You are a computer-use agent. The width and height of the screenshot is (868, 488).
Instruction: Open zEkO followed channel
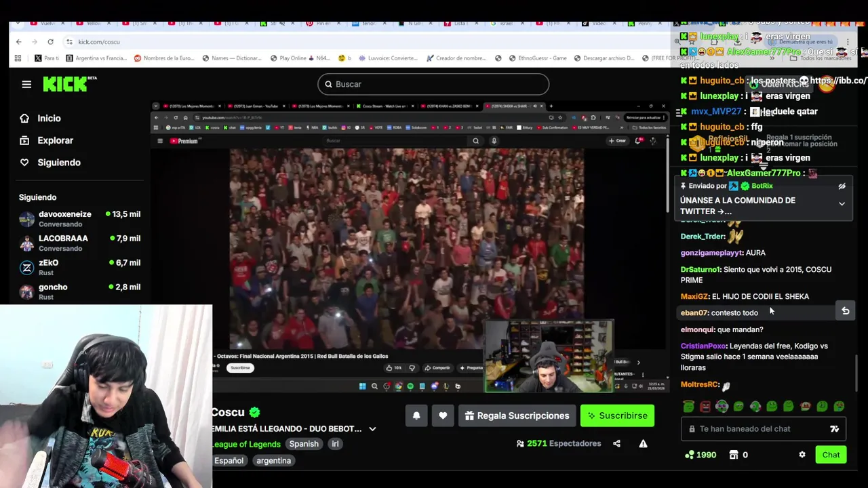(x=79, y=267)
